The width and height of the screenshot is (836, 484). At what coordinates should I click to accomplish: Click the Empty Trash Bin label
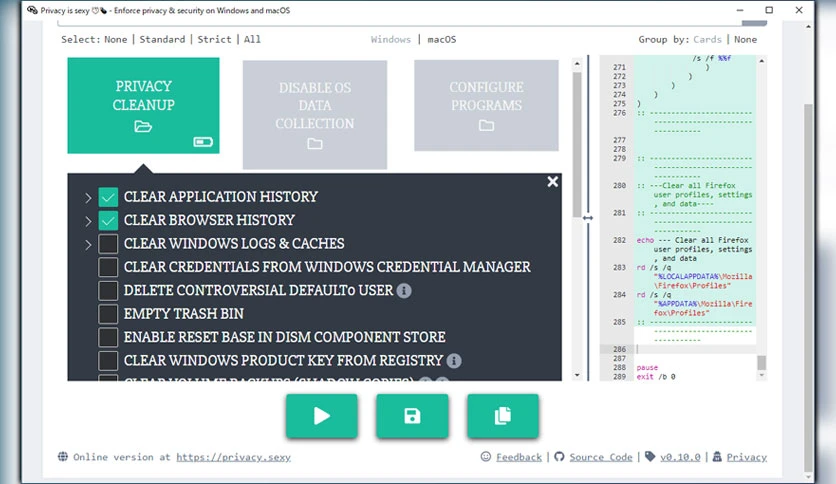pyautogui.click(x=184, y=314)
